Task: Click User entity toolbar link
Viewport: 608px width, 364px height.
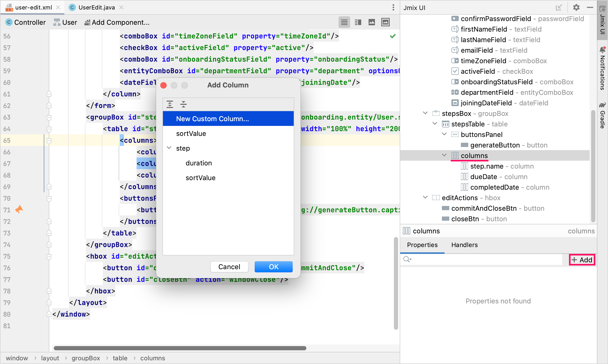Action: pos(65,22)
